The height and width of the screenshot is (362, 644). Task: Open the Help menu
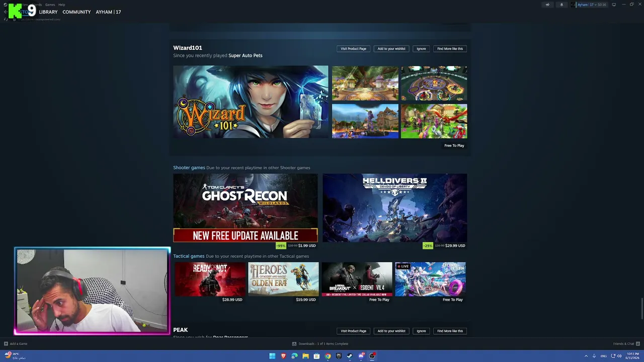61,5
